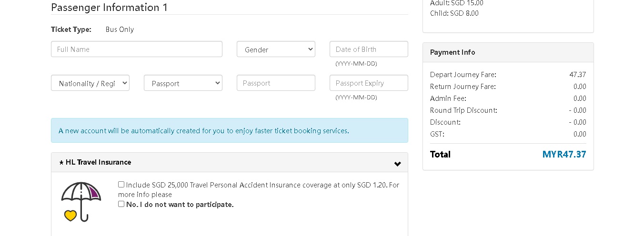Click the Full Name field
The width and height of the screenshot is (644, 236).
[x=136, y=49]
